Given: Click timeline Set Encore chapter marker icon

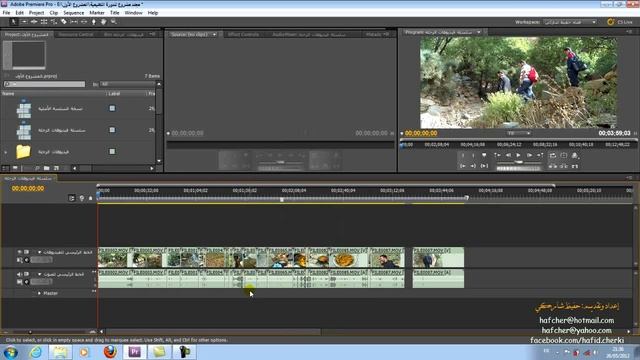Looking at the screenshot, I should (82, 198).
